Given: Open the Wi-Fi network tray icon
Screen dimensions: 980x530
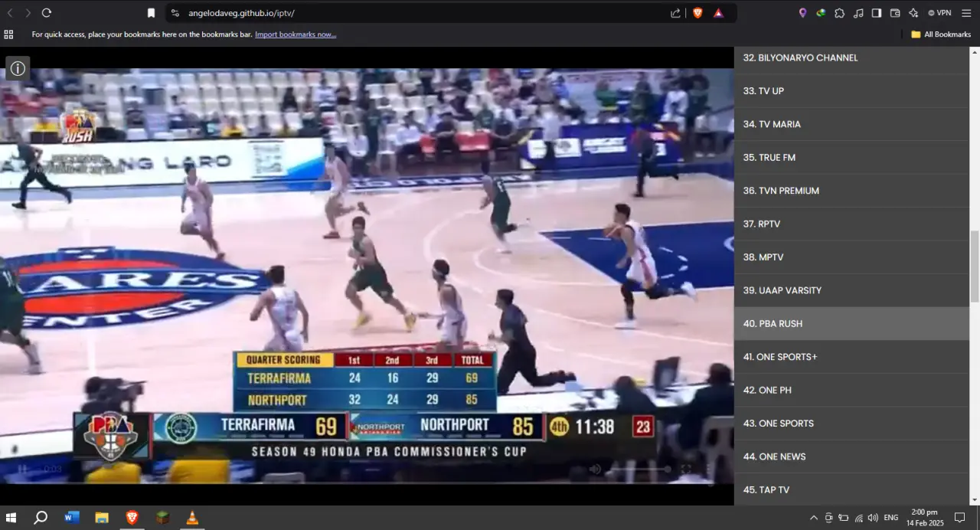Looking at the screenshot, I should pyautogui.click(x=858, y=518).
